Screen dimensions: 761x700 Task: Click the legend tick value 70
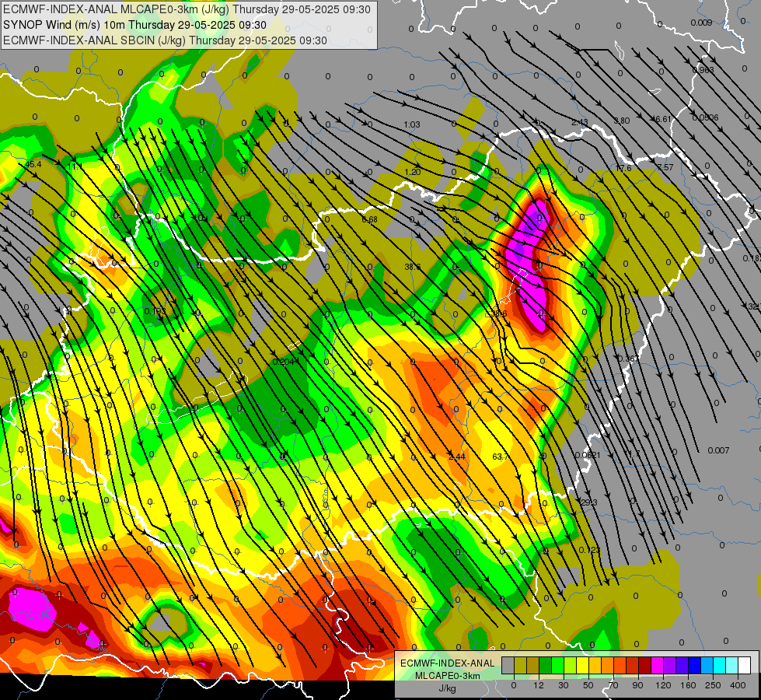pyautogui.click(x=613, y=685)
